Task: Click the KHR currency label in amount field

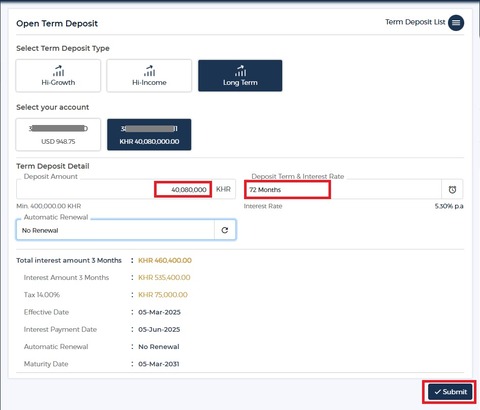Action: pos(223,189)
